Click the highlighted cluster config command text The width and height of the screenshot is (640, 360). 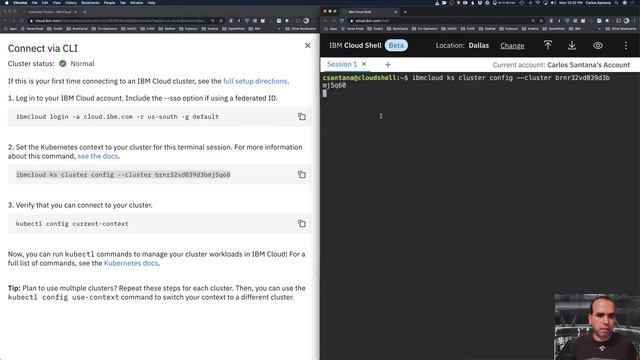pos(123,175)
